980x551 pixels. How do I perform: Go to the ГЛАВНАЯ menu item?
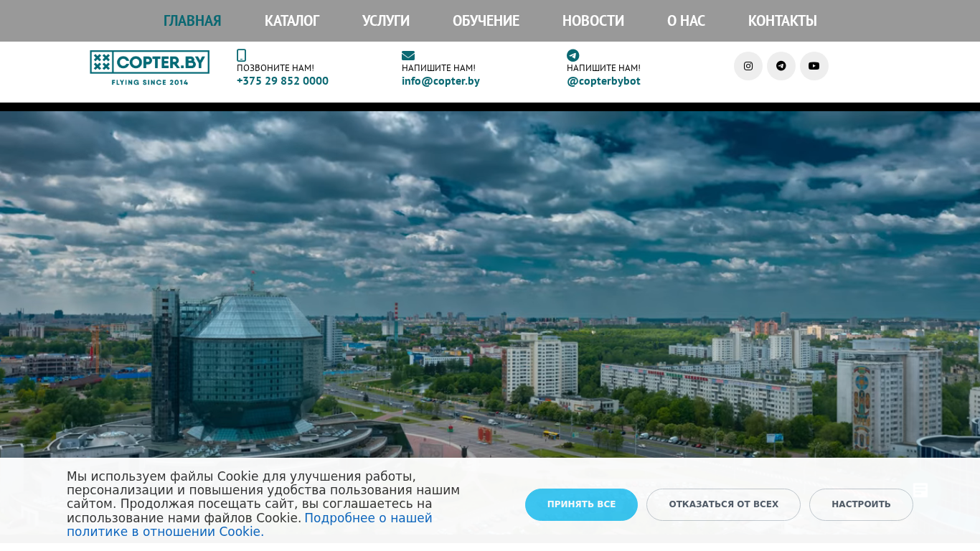192,21
